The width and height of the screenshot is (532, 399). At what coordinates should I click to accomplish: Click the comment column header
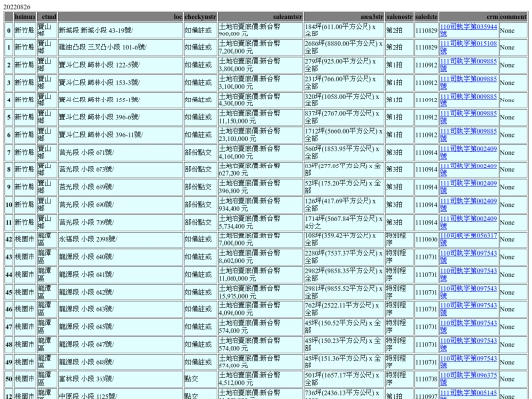point(513,17)
